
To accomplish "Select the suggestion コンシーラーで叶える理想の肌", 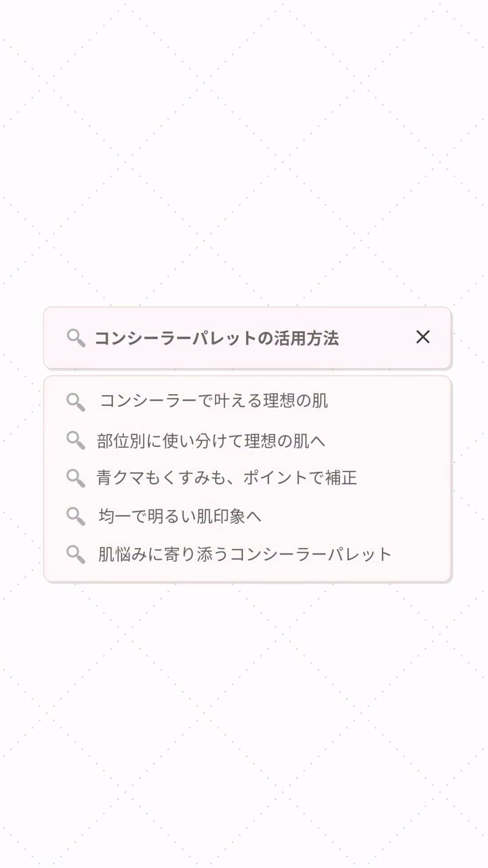I will tap(214, 401).
